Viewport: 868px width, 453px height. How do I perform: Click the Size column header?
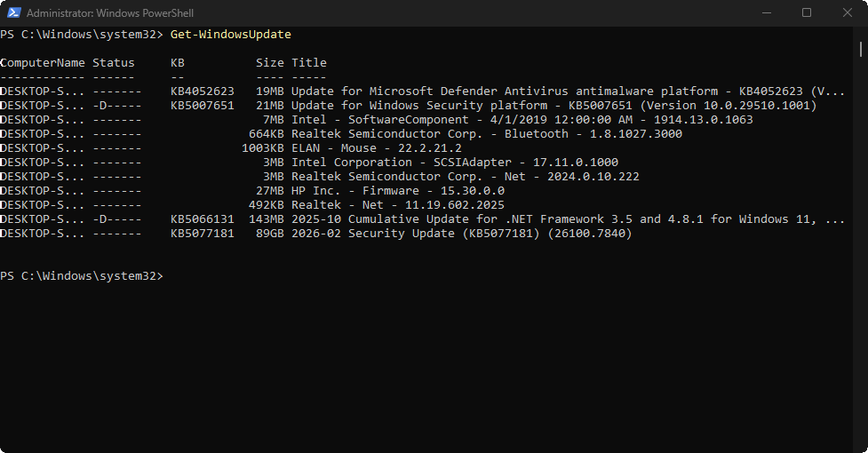click(270, 63)
